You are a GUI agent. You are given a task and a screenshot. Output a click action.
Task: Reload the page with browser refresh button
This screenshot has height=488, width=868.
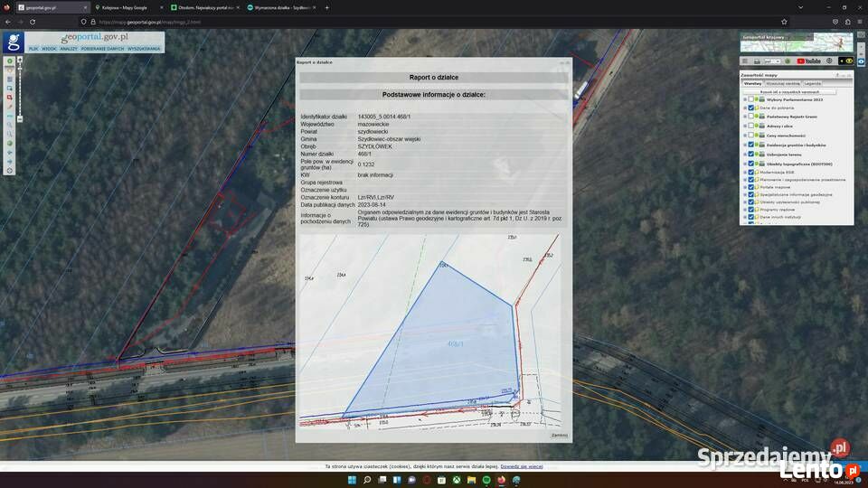pos(33,22)
